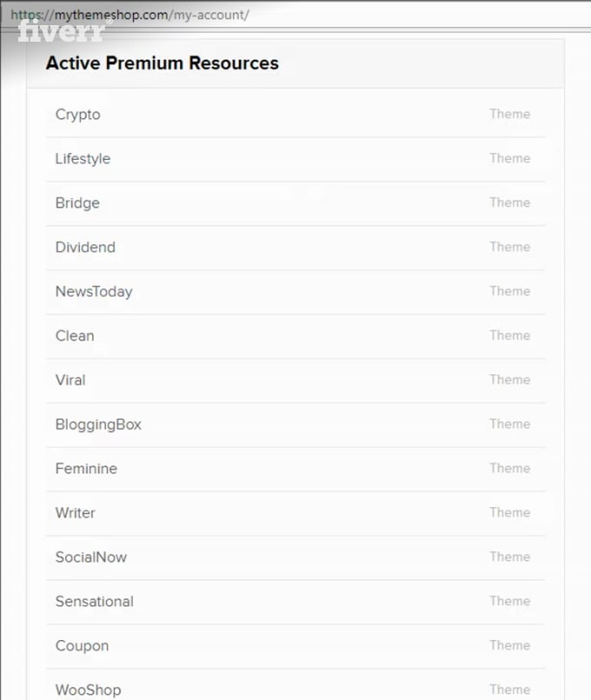Viewport: 591px width, 700px height.
Task: Select the Writer theme entry
Action: click(x=295, y=513)
